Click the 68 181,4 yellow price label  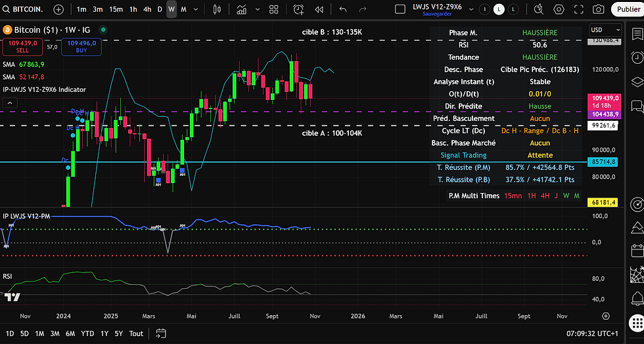[x=603, y=202]
